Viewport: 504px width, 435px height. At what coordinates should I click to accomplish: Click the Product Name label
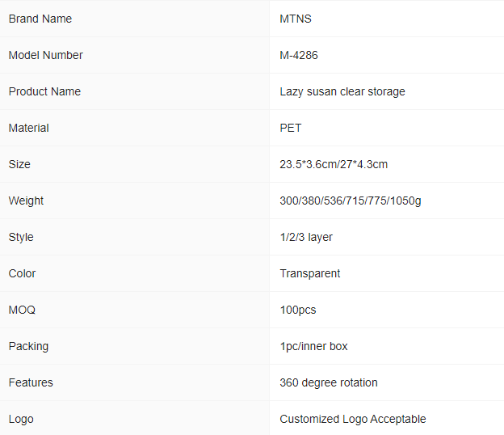point(44,91)
